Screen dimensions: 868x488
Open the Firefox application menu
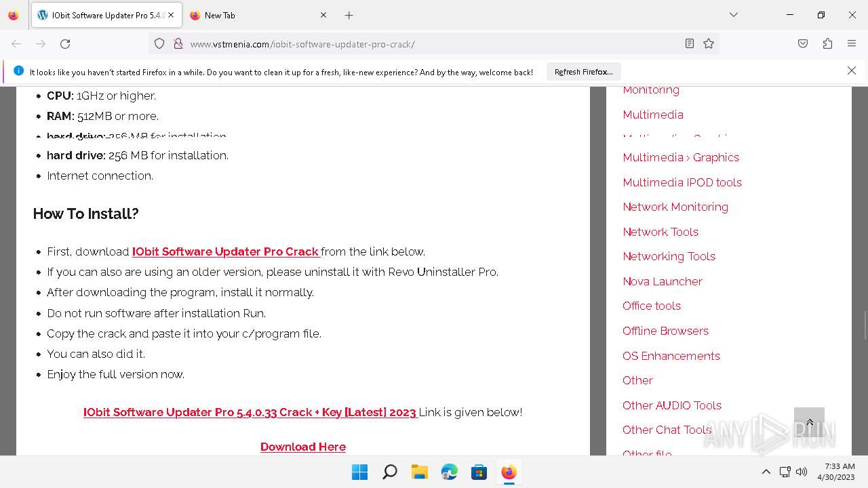852,43
